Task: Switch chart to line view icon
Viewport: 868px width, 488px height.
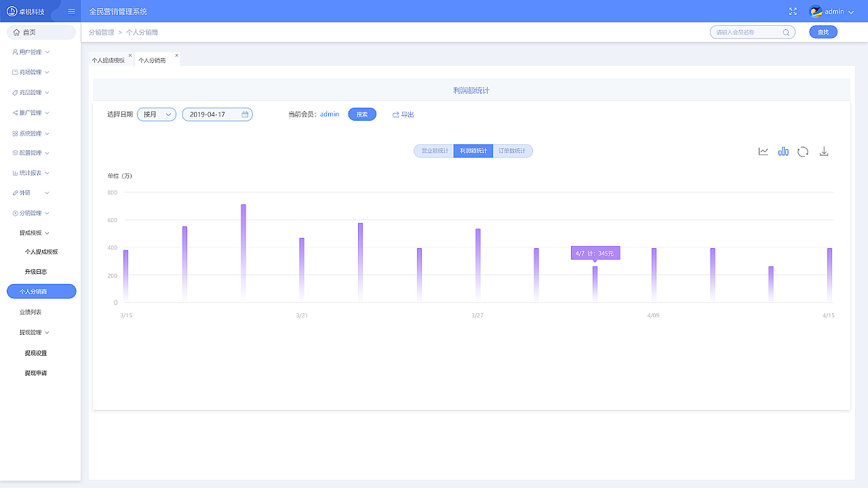Action: pyautogui.click(x=763, y=152)
